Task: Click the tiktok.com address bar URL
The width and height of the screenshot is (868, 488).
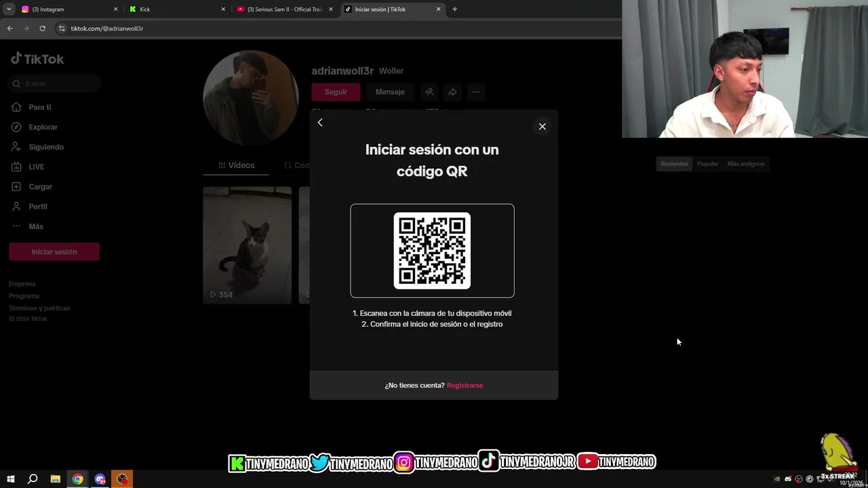Action: tap(107, 28)
